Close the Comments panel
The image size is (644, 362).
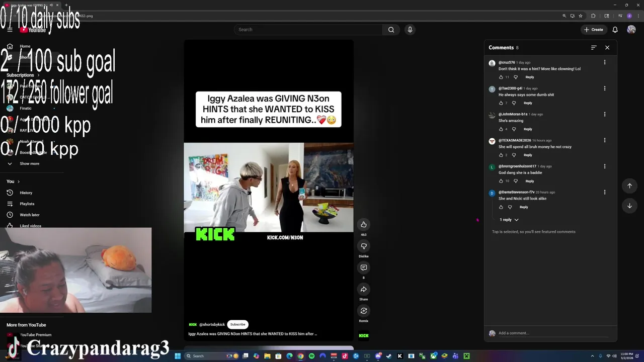tap(607, 47)
